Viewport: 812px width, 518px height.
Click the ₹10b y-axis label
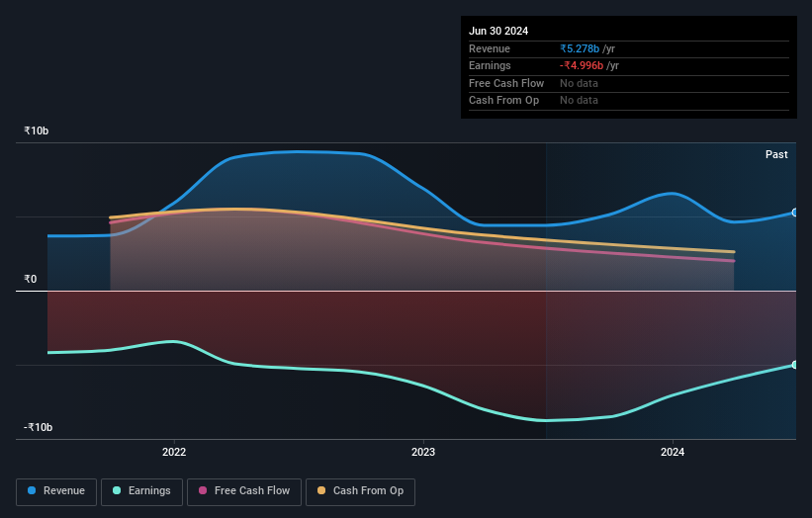(37, 130)
